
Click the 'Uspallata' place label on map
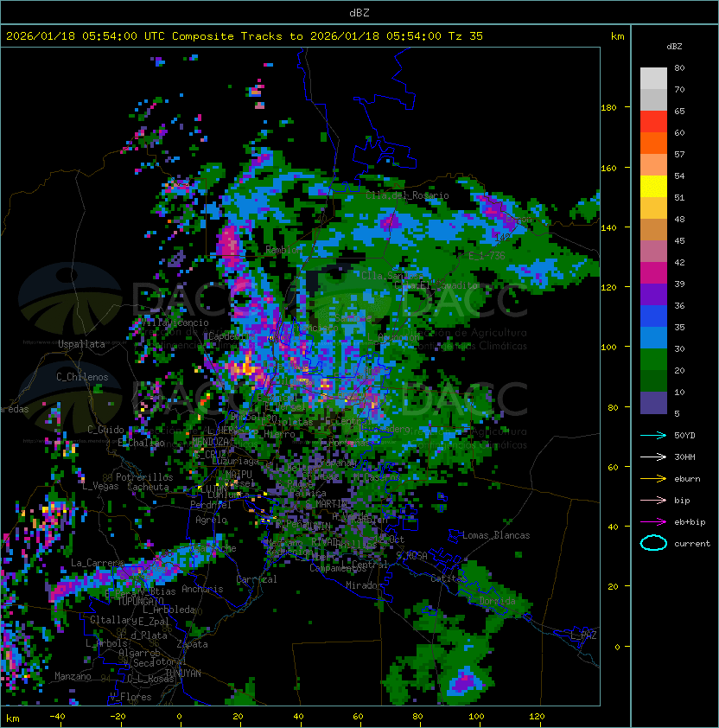[81, 344]
